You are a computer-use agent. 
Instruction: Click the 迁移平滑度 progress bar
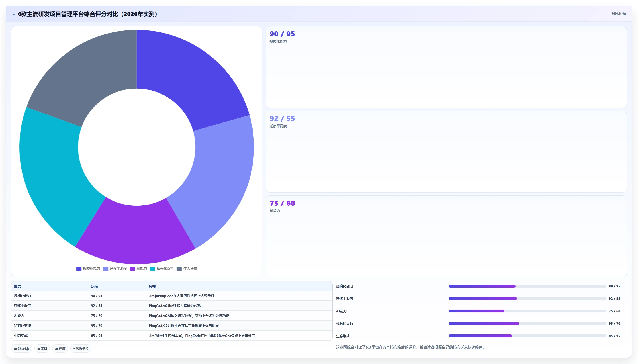point(527,298)
